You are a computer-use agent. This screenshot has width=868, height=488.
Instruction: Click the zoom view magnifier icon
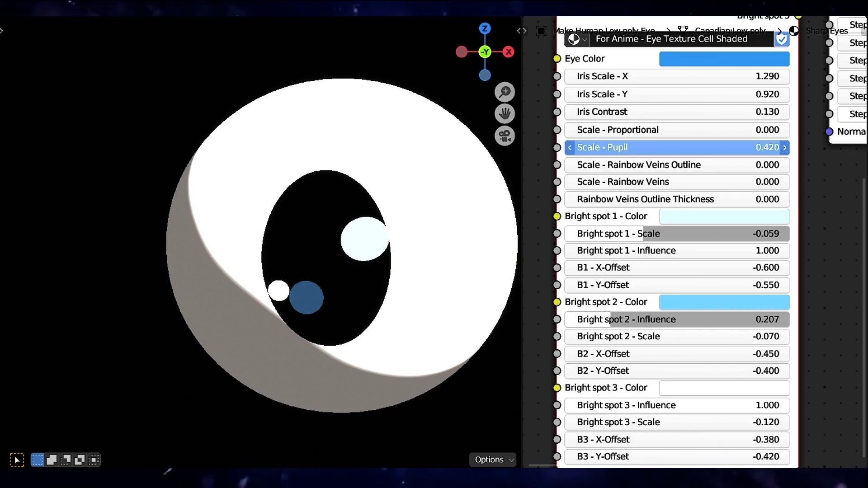(x=505, y=92)
